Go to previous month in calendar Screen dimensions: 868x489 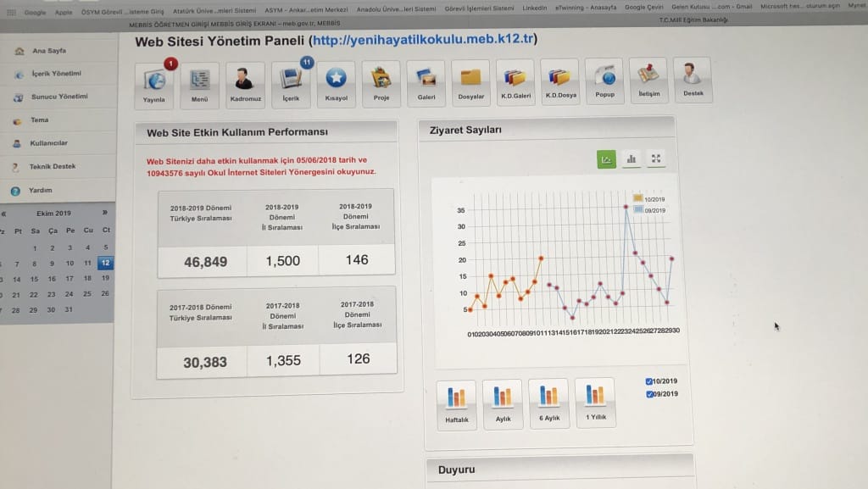(x=4, y=214)
